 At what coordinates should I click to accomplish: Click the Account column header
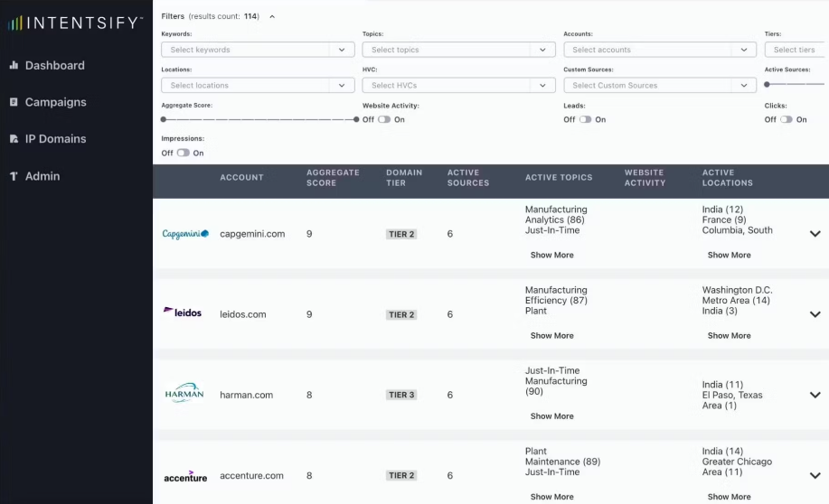coord(241,178)
